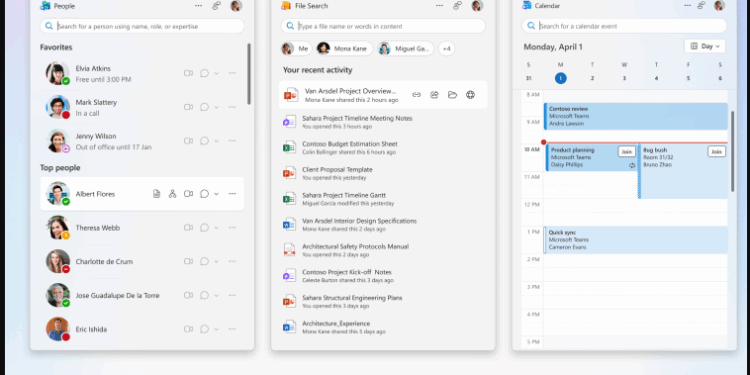Expand chat chevron for Jenny Wilson
750x375 pixels.
click(216, 142)
